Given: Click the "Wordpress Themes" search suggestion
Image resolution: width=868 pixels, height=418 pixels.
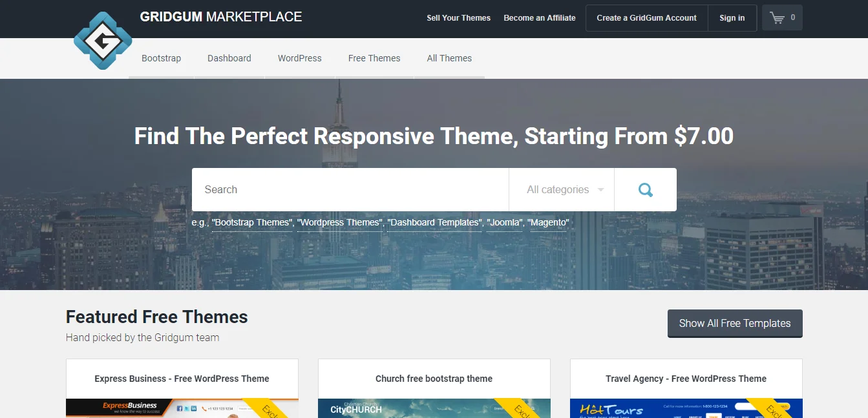Looking at the screenshot, I should pos(341,223).
